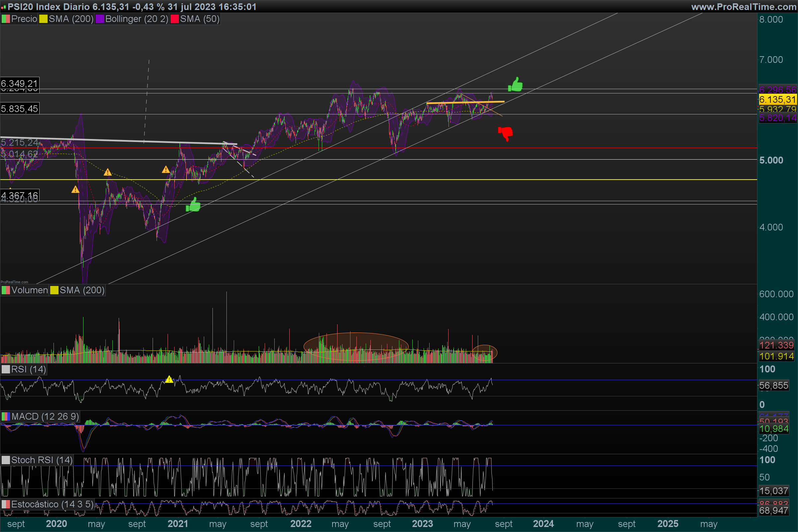Click the small chart icon before PSI20 title

[3, 7]
